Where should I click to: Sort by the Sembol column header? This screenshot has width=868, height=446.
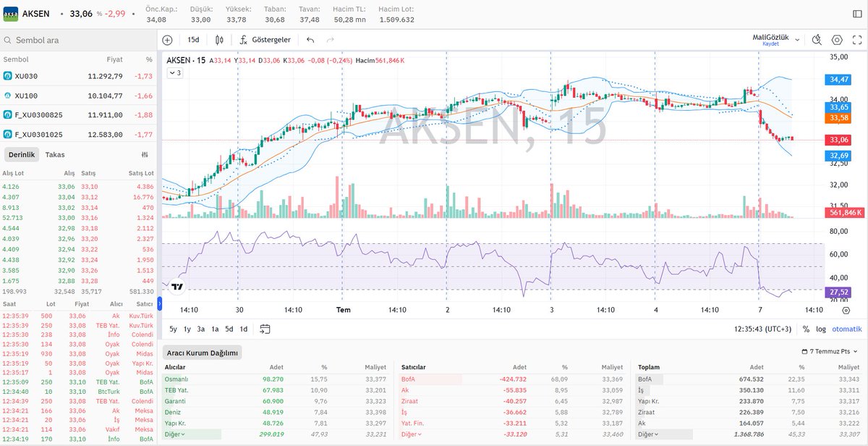pos(16,59)
